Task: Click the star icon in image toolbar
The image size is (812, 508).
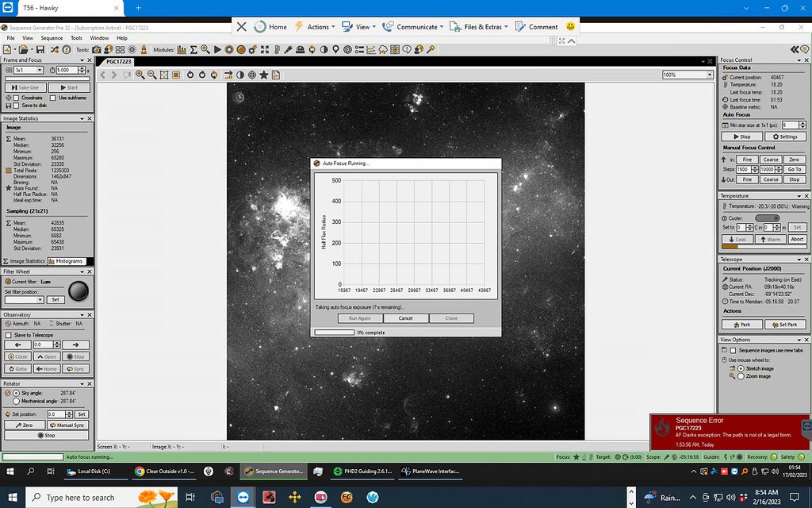Action: coord(263,75)
